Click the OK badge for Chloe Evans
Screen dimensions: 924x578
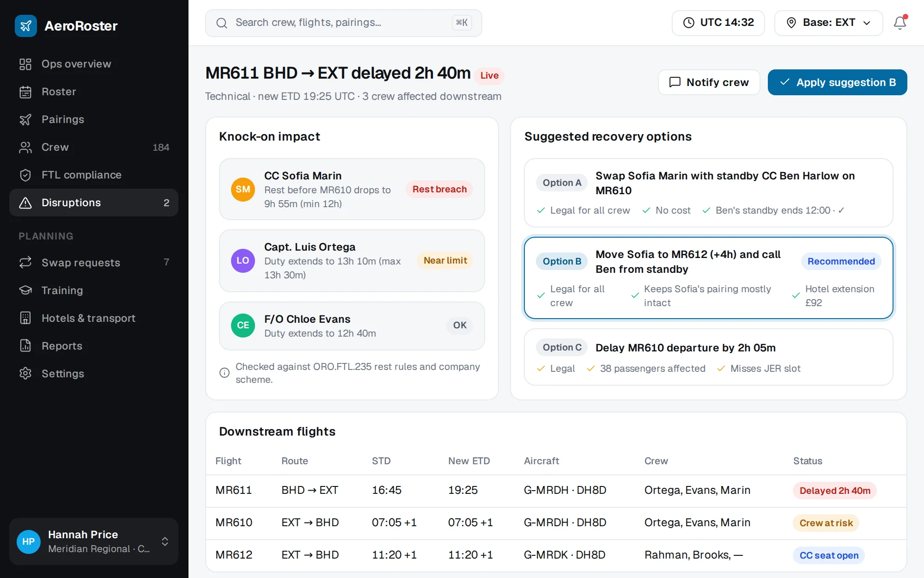click(x=460, y=325)
